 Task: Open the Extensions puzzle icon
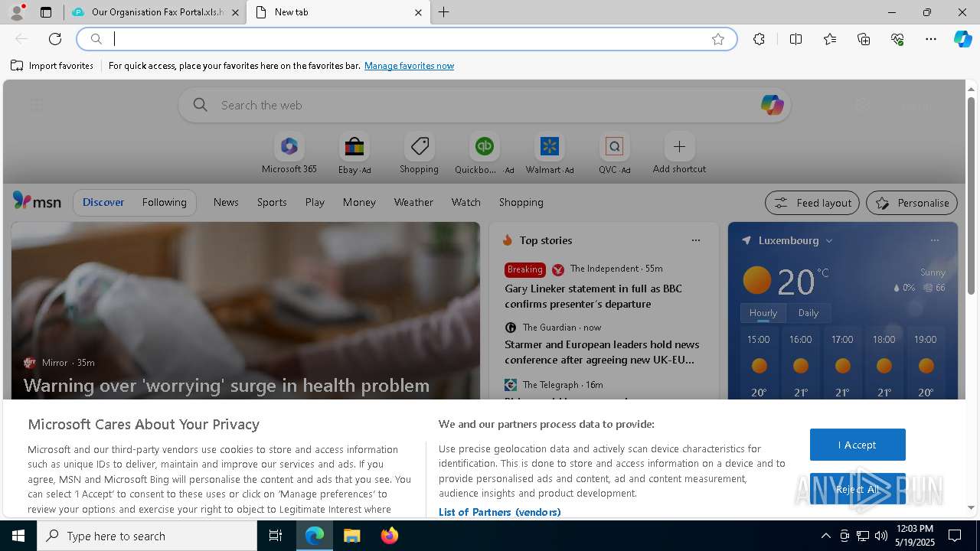click(759, 39)
